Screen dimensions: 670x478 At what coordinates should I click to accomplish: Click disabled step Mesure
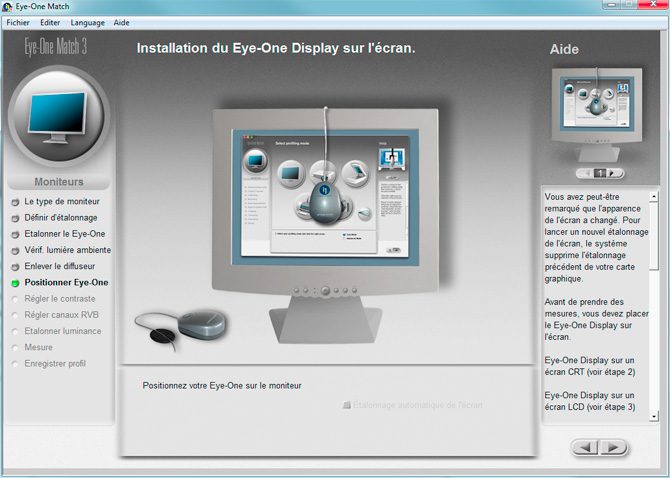click(x=38, y=347)
